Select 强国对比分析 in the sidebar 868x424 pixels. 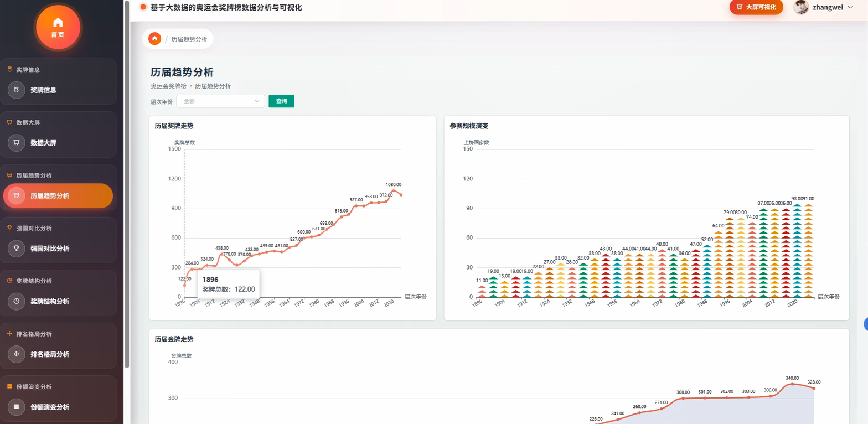(x=58, y=249)
